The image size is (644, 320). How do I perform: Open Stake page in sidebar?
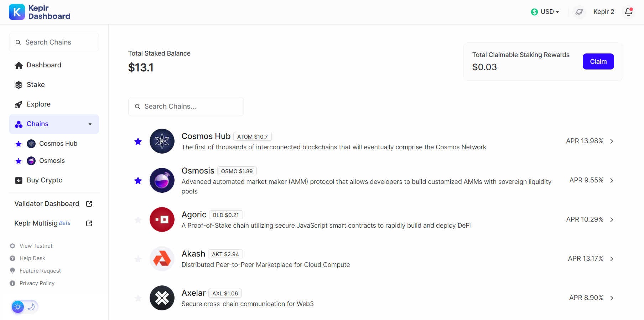click(54, 85)
